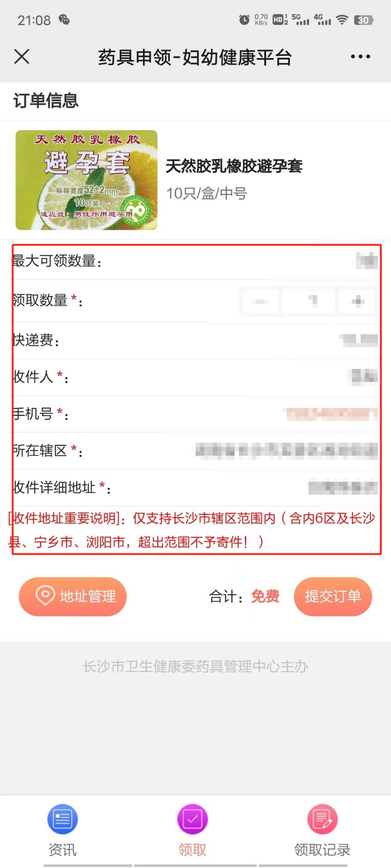Open the three-dot more options menu

pos(360,57)
